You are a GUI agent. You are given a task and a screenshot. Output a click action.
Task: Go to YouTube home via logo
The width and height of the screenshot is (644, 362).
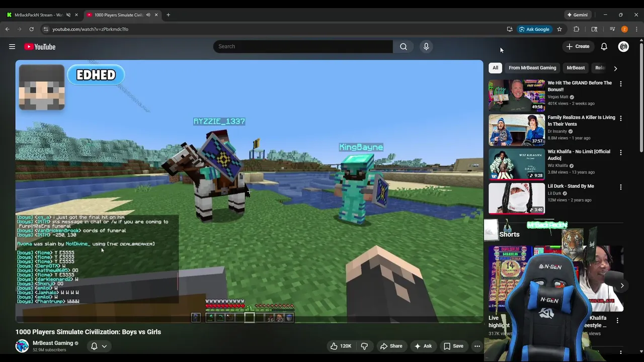tap(40, 47)
